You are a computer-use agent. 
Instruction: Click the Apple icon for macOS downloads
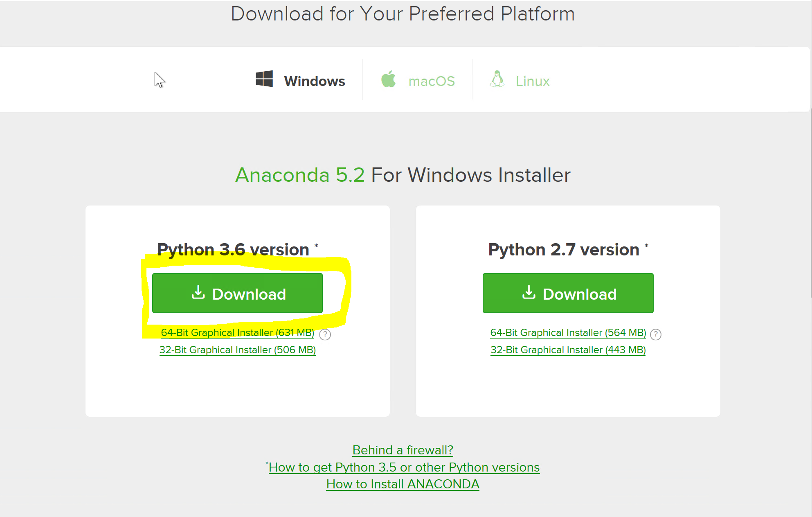[x=388, y=79]
